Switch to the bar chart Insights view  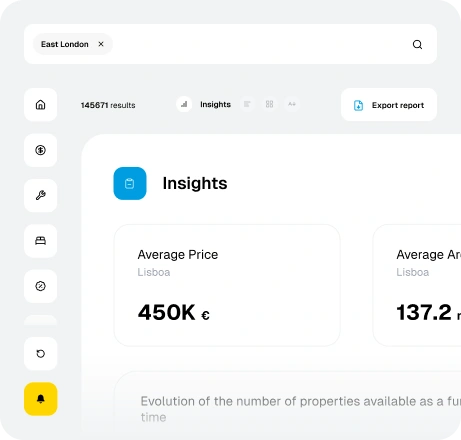(x=184, y=104)
